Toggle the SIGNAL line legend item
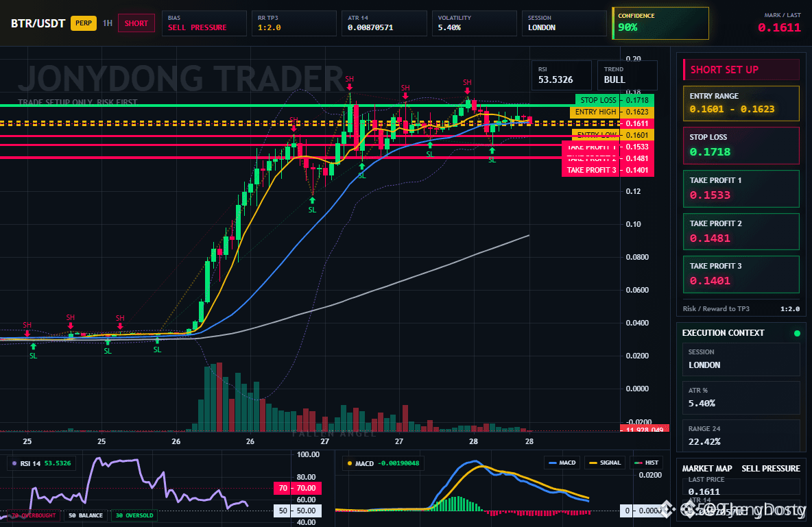 tap(604, 463)
